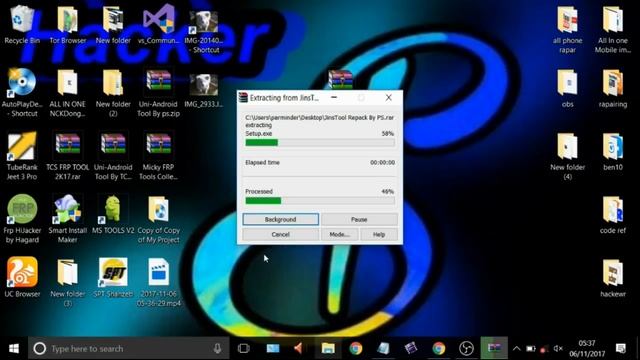Select the 2017-11-06 05-36-29.mp4 video file
Screen dimensions: 640x360
158,282
